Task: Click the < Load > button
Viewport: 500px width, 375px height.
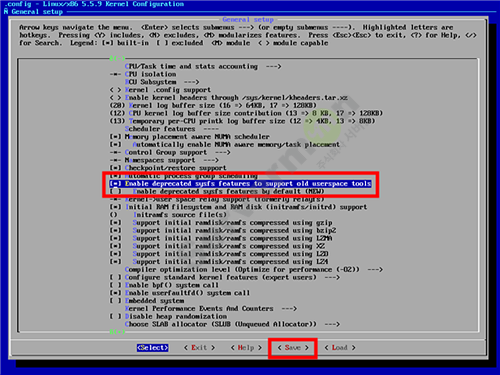Action: pos(340,348)
